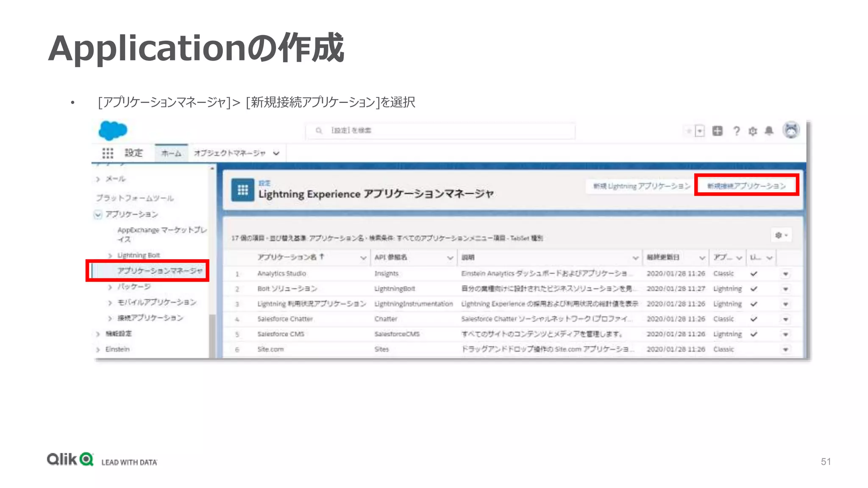Click the Site.com app name

tap(270, 349)
